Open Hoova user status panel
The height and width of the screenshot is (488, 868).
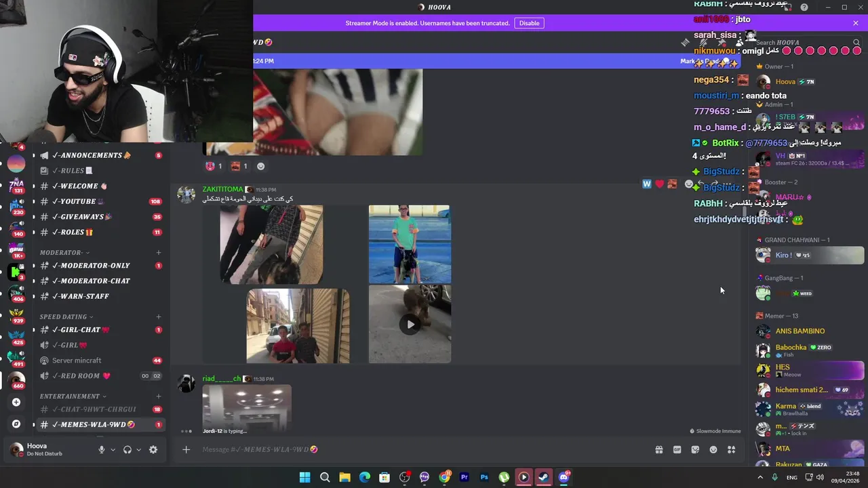click(x=47, y=449)
